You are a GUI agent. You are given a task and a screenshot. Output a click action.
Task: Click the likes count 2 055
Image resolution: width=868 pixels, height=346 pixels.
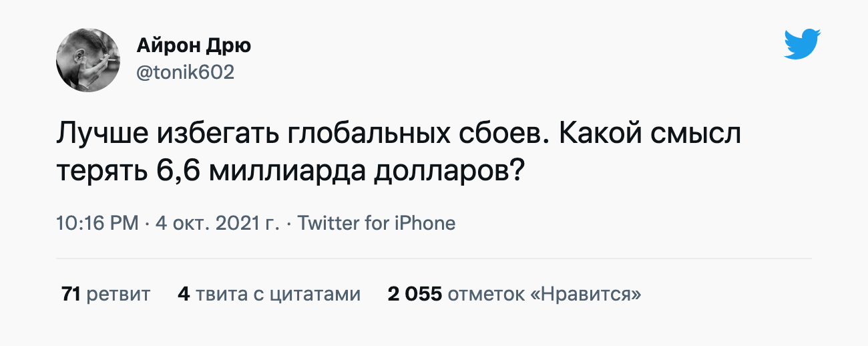point(415,294)
